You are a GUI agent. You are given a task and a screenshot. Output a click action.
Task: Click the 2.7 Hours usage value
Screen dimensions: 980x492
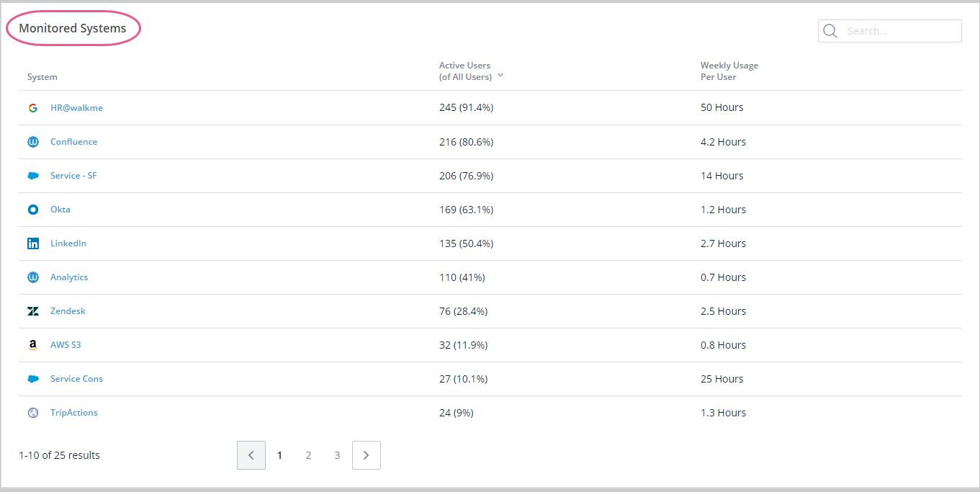tap(723, 243)
